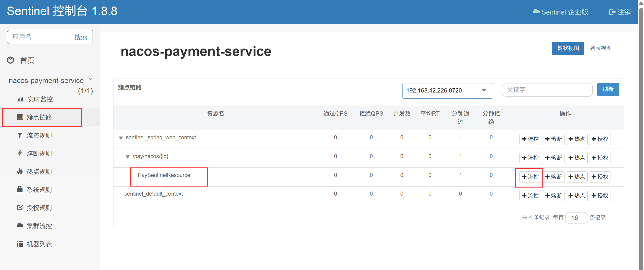Add 热点 rule for PaySentinelResource
644x270 pixels.
(x=577, y=177)
